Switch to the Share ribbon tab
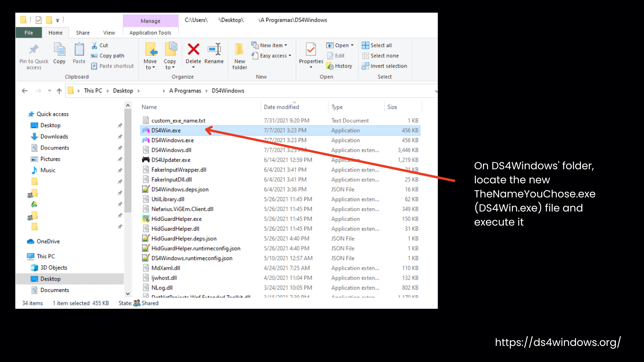 point(83,33)
